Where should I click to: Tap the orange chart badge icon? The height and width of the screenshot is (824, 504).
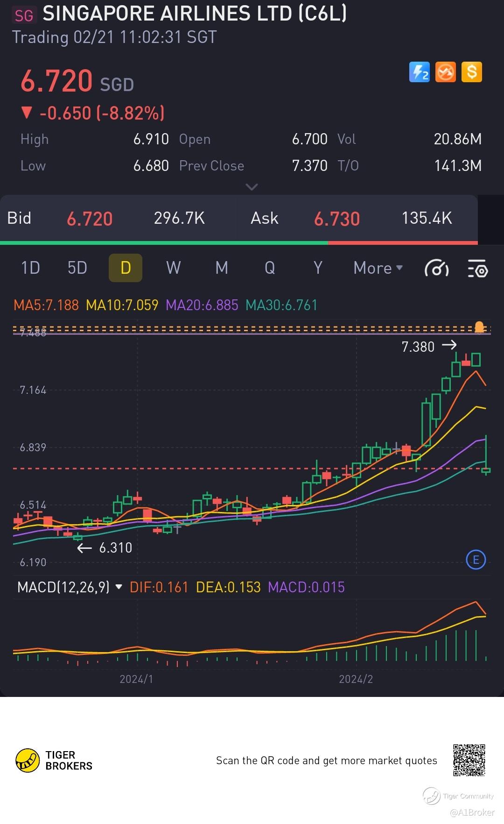445,72
